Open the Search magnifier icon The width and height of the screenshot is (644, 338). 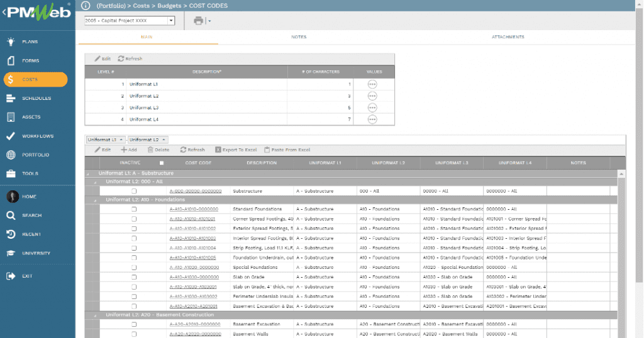click(x=11, y=215)
